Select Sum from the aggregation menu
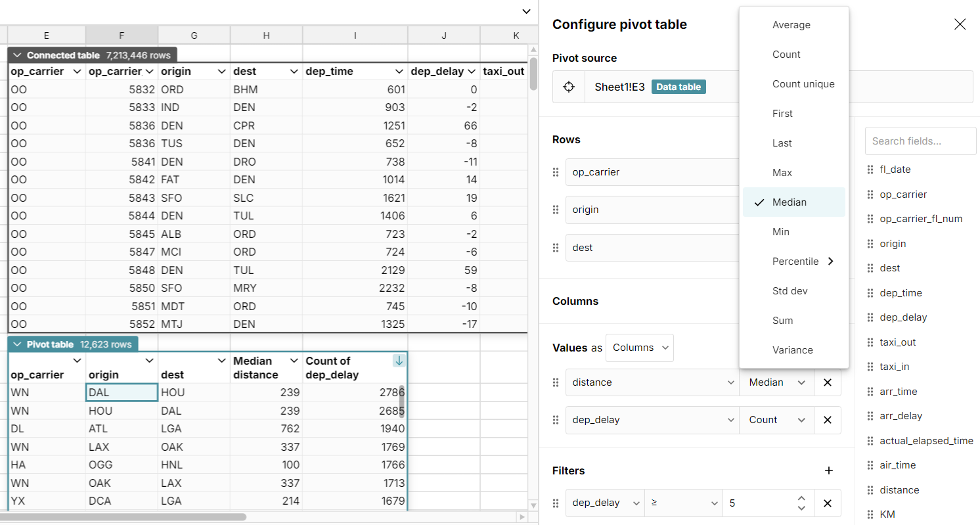 click(x=783, y=320)
